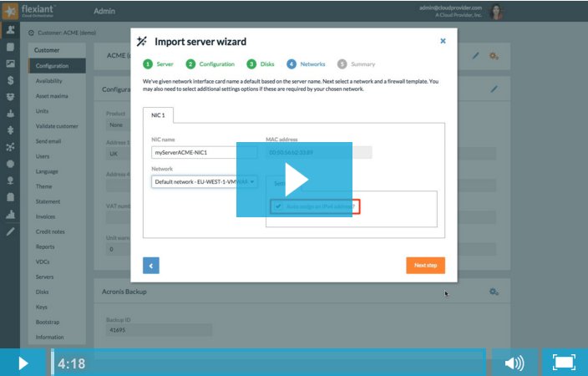
Task: Seek along the video progress bar
Action: click(268, 363)
